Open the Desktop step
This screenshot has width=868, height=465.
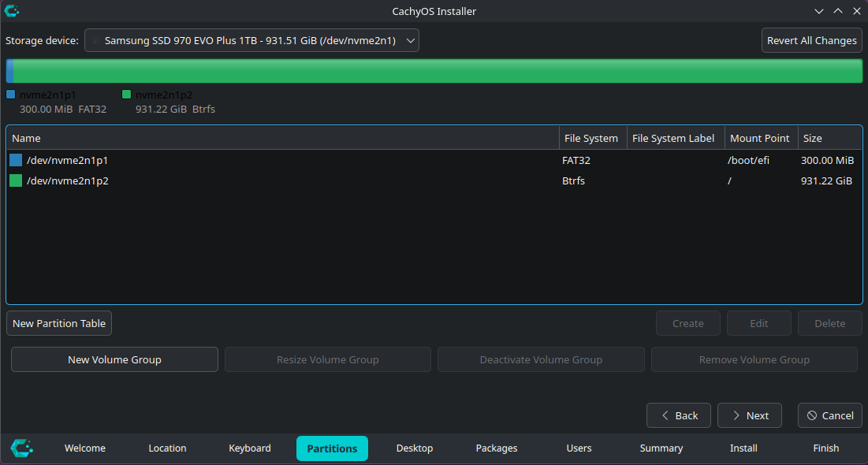click(x=415, y=448)
